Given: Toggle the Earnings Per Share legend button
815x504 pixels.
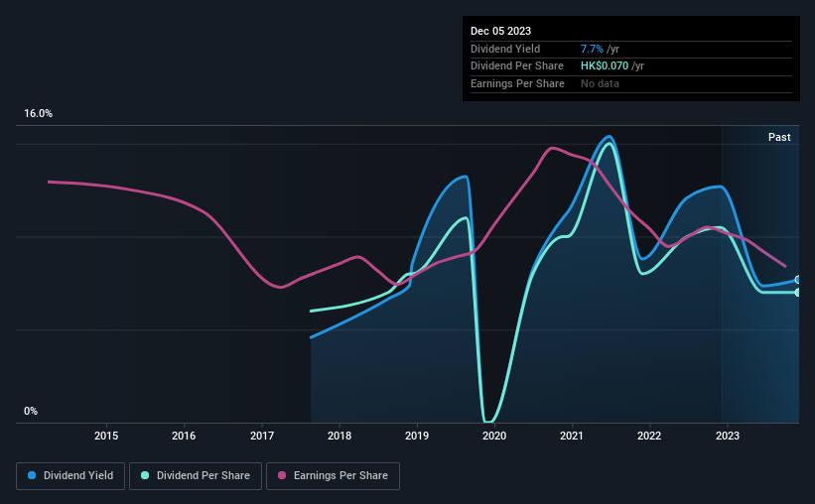Looking at the screenshot, I should [333, 476].
